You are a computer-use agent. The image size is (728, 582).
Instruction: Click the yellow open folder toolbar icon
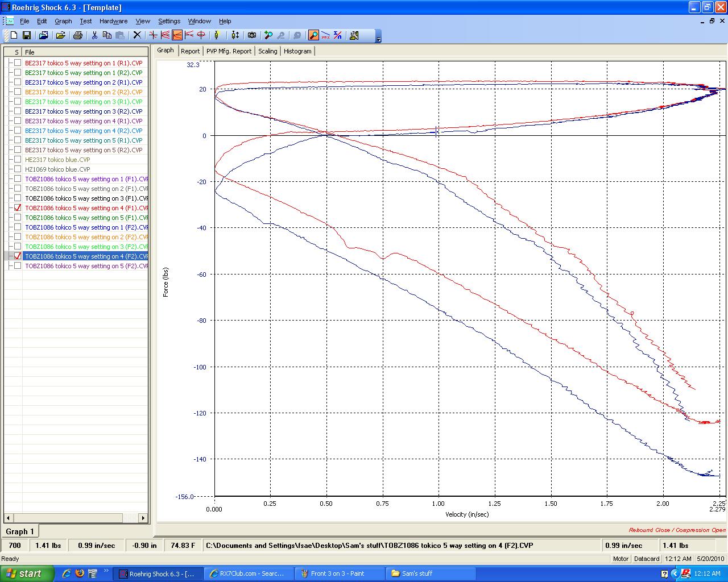coord(60,35)
